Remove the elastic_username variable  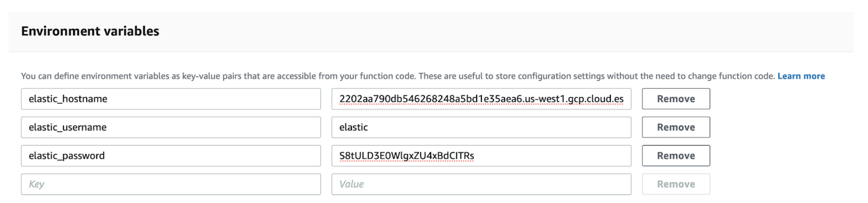coord(676,127)
